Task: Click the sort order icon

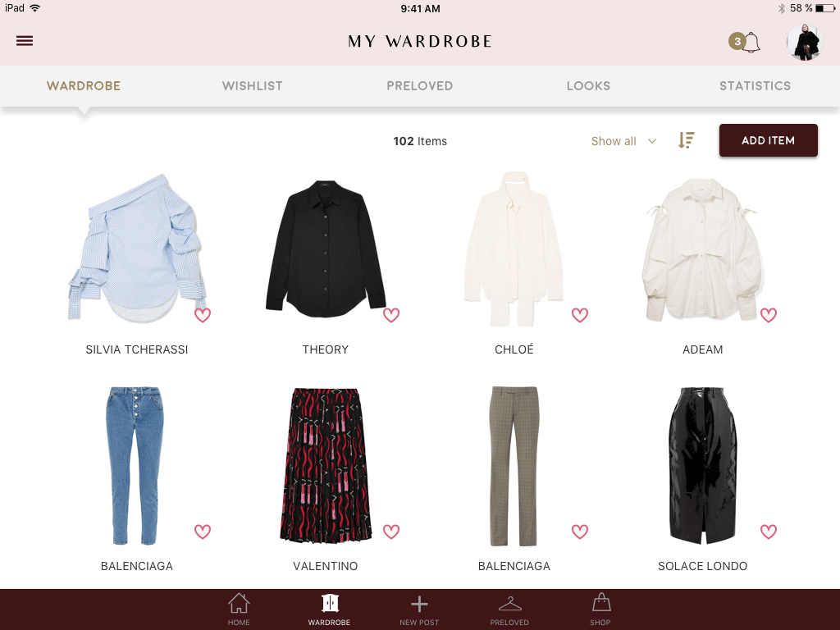Action: (687, 140)
